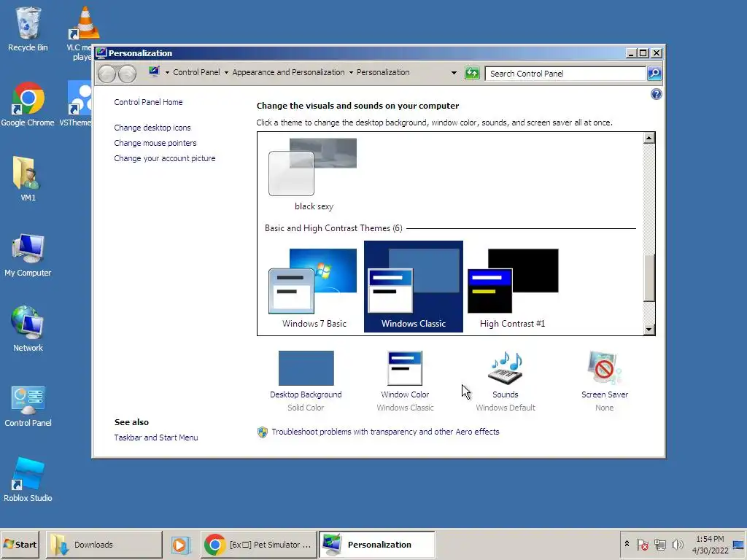Select the Windows 7 Basic theme

(x=314, y=287)
